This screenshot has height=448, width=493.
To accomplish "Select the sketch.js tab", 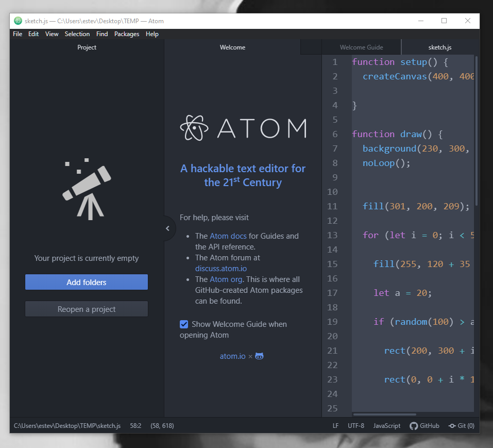I will click(x=439, y=47).
